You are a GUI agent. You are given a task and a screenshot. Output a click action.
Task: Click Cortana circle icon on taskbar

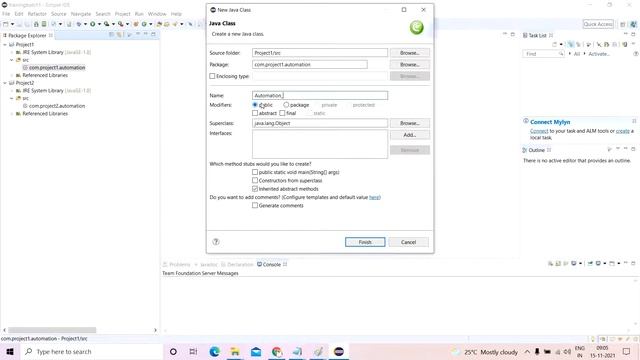(x=173, y=351)
